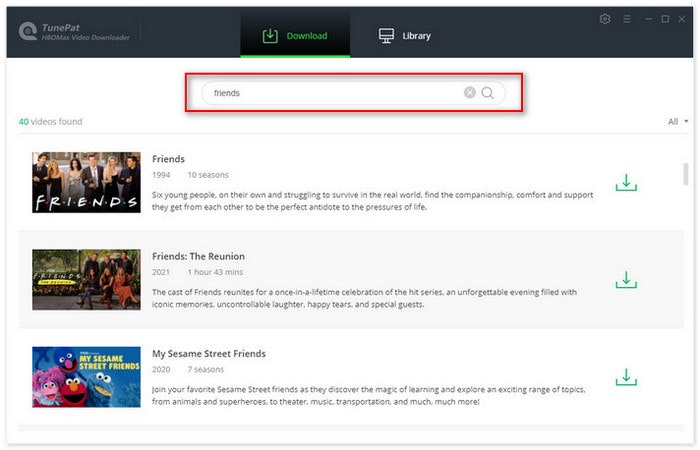Expand the All filter dropdown
This screenshot has height=450, width=700.
[x=678, y=121]
